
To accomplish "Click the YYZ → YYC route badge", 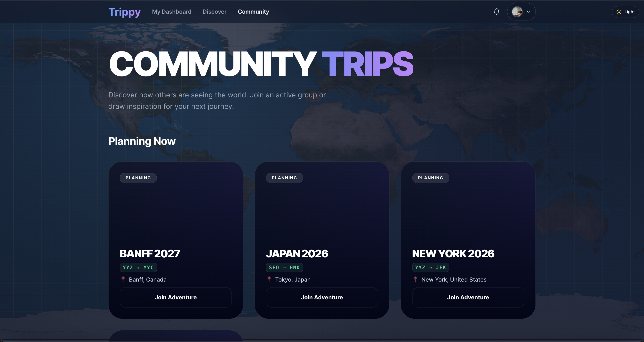I will pyautogui.click(x=138, y=267).
